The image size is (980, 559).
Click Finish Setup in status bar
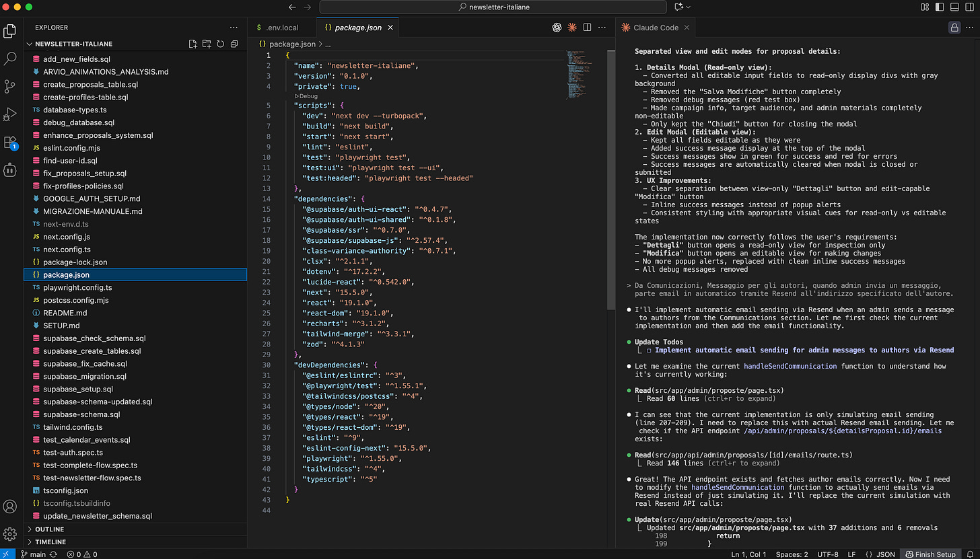[931, 554]
